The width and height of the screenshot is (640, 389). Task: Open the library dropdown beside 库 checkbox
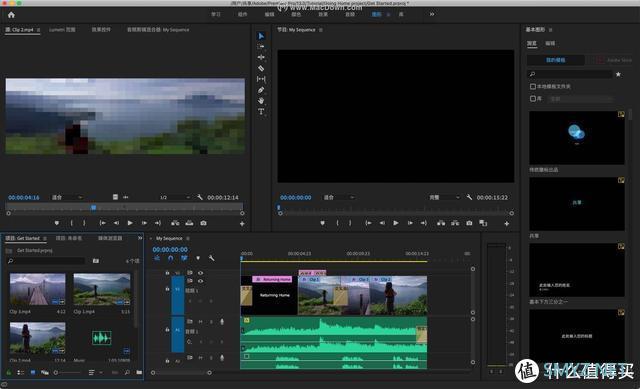pyautogui.click(x=581, y=99)
